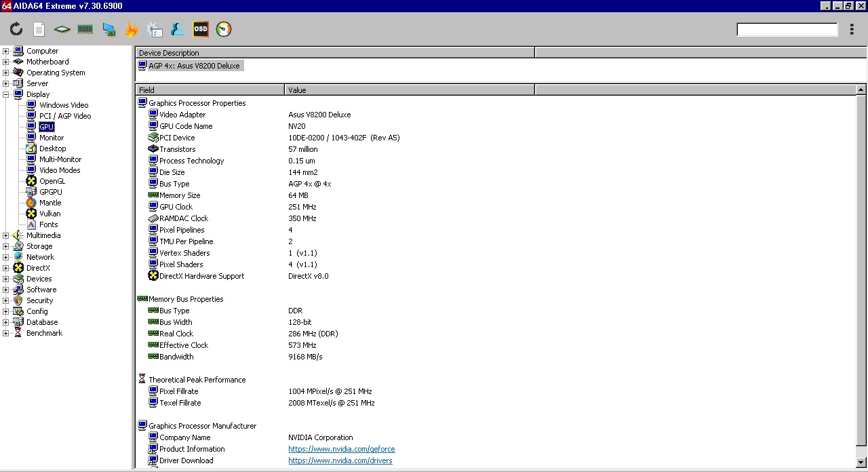868x472 pixels.
Task: Click the scrollbar down arrow
Action: point(861,463)
